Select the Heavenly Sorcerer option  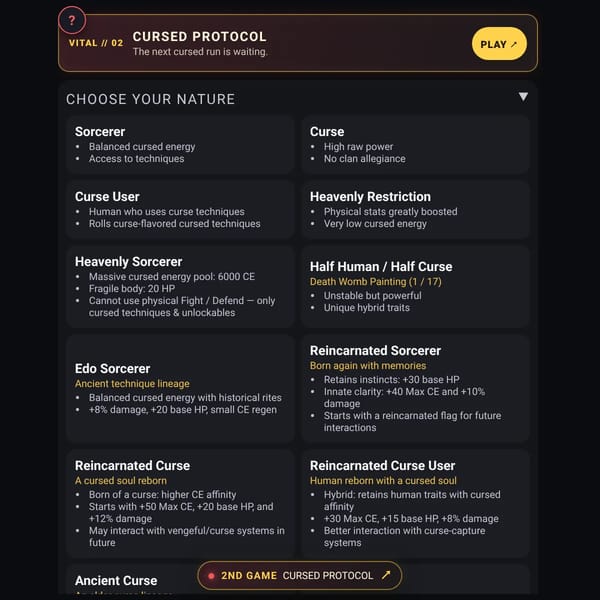[180, 287]
